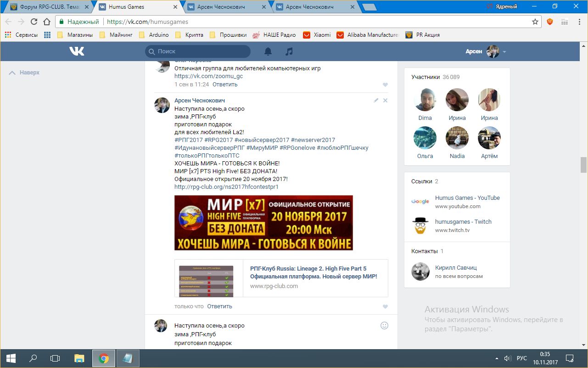This screenshot has width=588, height=368.
Task: Open the Chrome three-dot menu
Action: tap(578, 22)
